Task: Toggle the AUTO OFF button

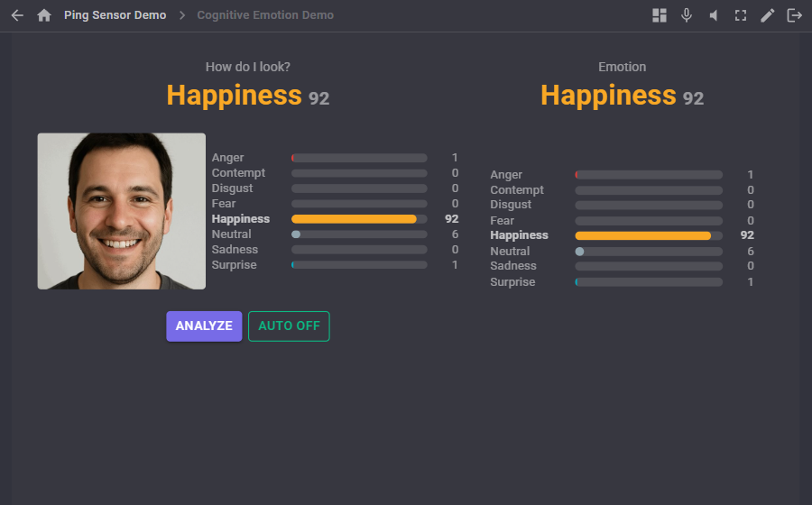Action: [x=289, y=326]
